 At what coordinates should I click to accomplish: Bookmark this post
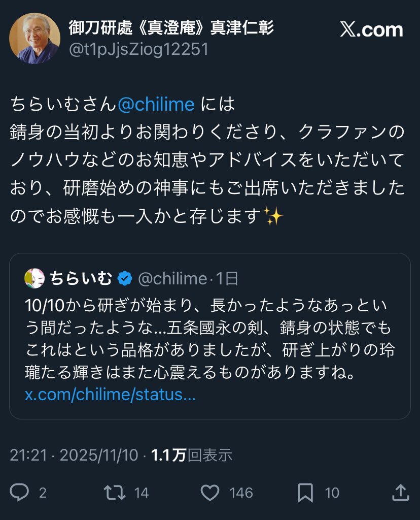[304, 492]
